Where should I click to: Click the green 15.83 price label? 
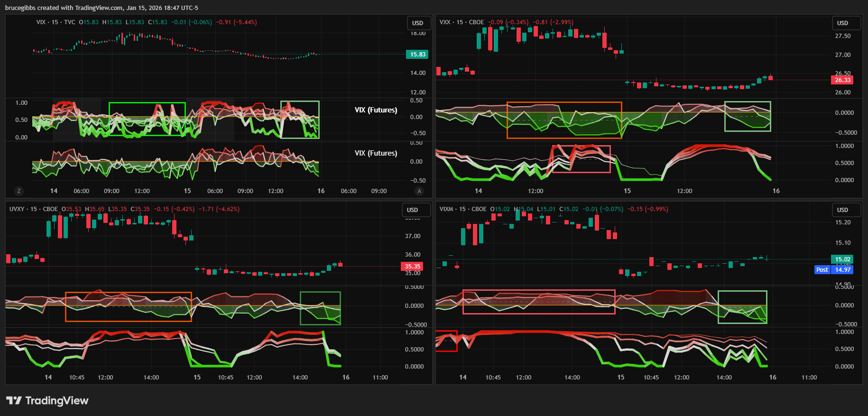(x=417, y=55)
